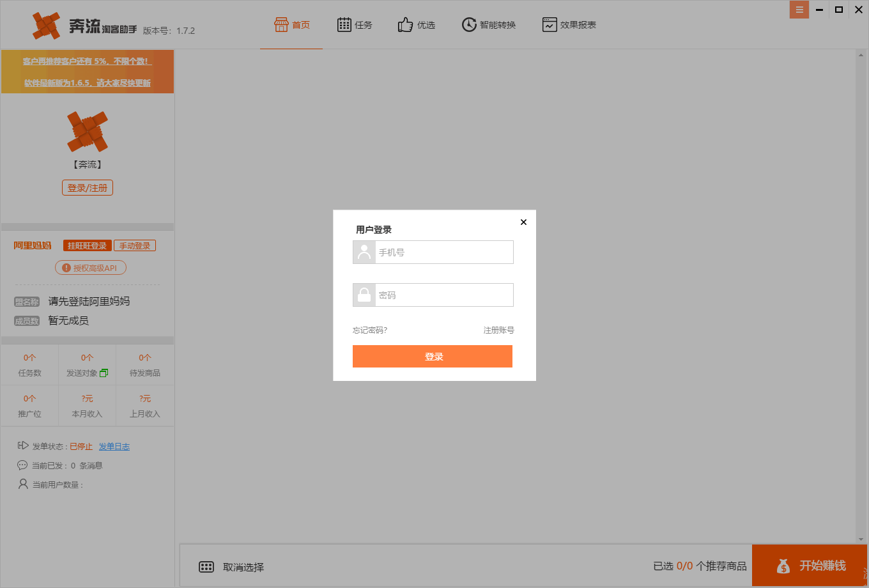Close the 用户登录 dialog

[x=523, y=222]
